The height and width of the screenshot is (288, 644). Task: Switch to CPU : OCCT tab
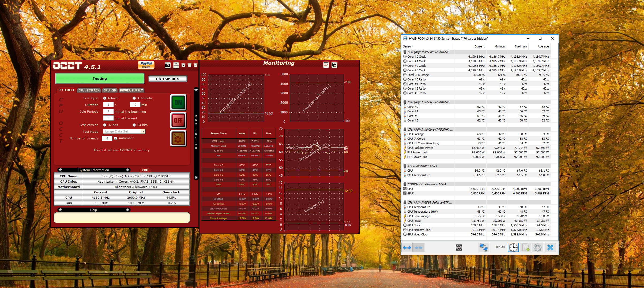(66, 90)
